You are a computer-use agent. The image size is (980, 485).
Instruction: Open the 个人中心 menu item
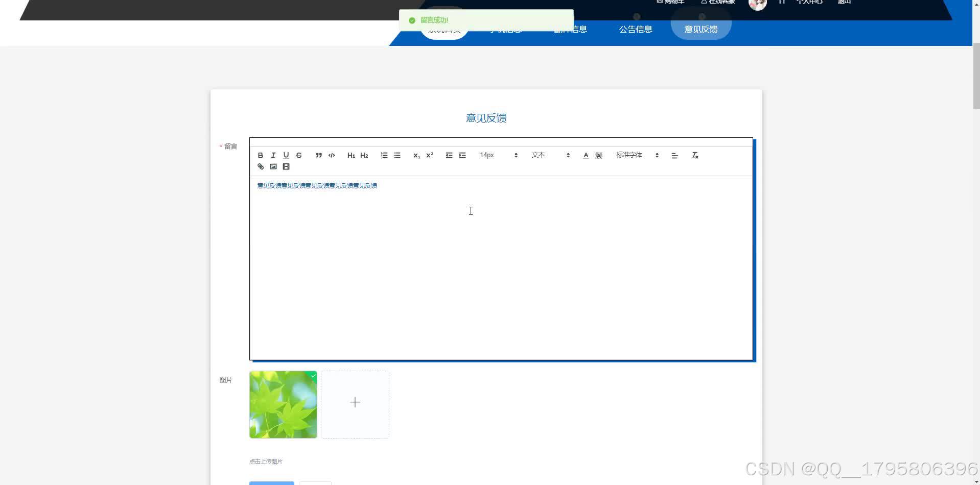pos(809,2)
